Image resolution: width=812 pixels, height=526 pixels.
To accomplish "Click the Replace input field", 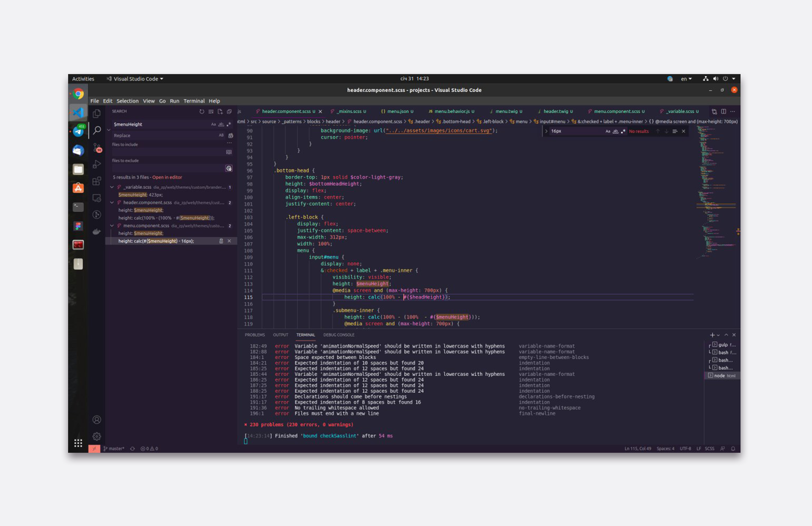I will pos(165,135).
